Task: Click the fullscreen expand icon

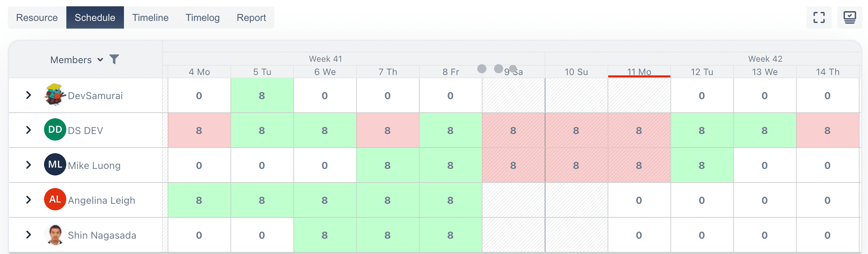Action: pyautogui.click(x=819, y=17)
